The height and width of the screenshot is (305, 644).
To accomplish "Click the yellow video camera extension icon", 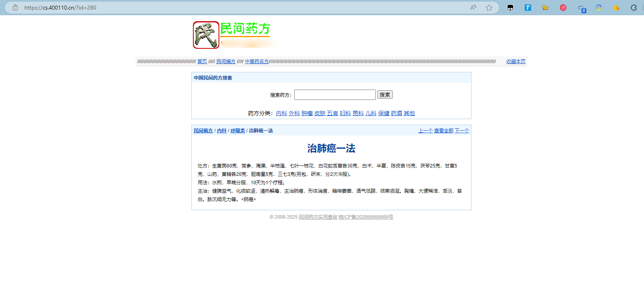I will point(616,8).
